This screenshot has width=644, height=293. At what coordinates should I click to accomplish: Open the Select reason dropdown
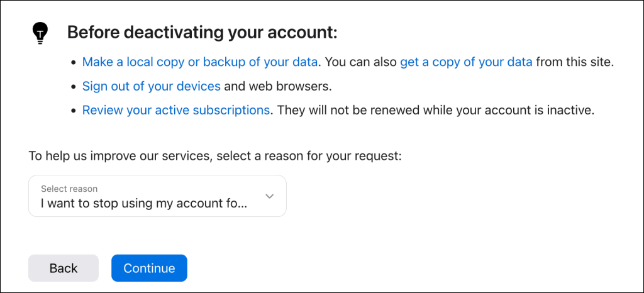click(157, 196)
